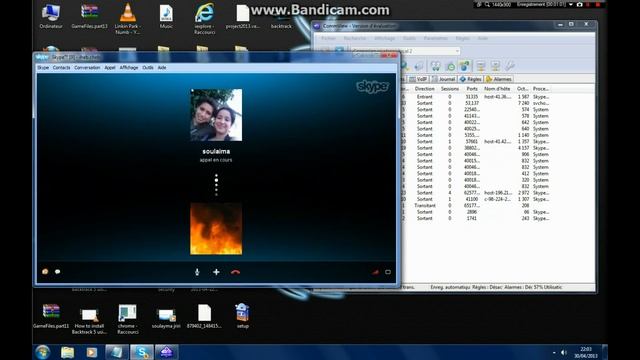Click the wrench icon in CommView toolbar

pyautogui.click(x=510, y=66)
